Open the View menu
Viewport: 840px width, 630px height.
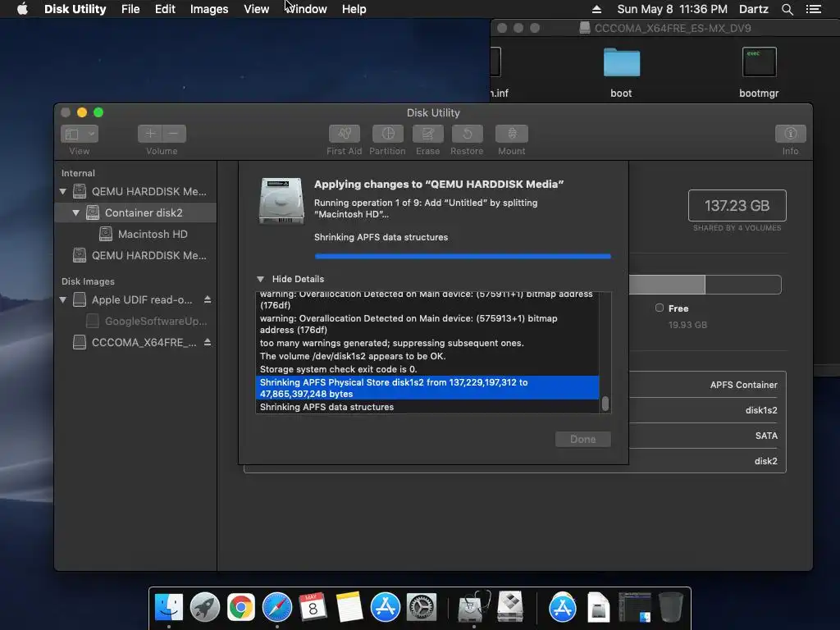click(256, 9)
